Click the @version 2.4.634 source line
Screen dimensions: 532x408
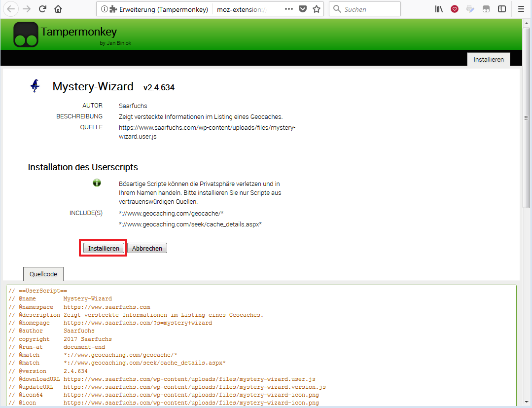48,371
